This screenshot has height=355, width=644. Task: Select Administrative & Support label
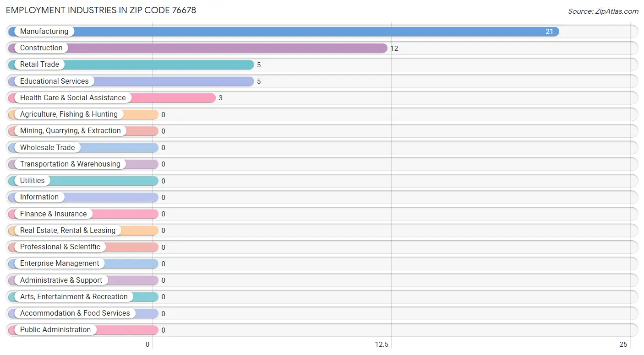(x=61, y=280)
